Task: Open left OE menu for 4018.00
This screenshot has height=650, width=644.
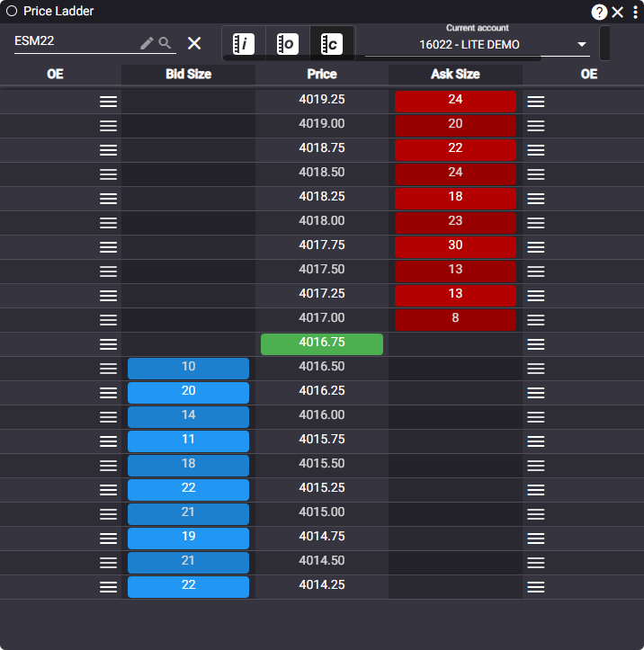Action: point(108,223)
